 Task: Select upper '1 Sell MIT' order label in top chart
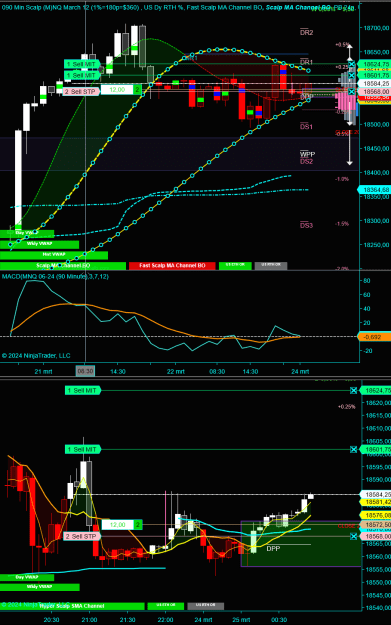click(82, 64)
